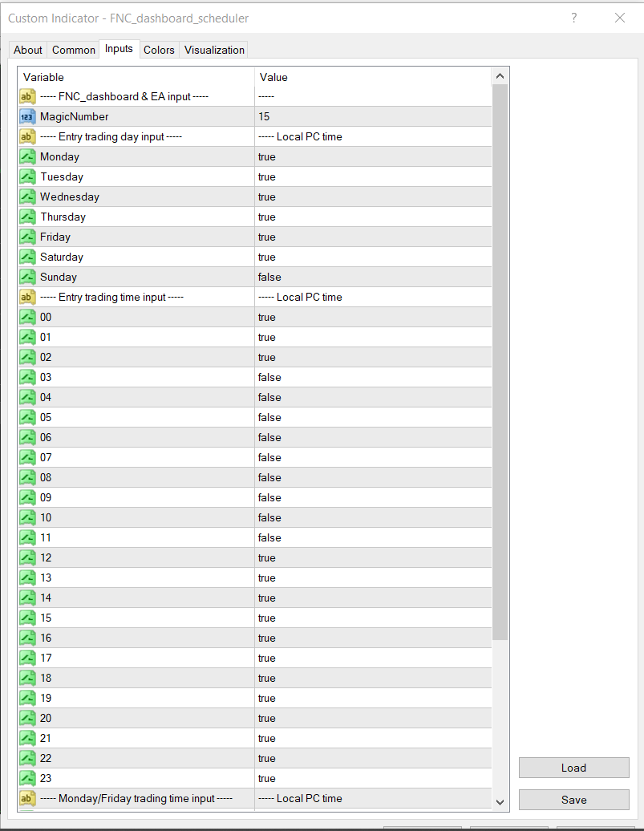Screen dimensions: 644x831
Task: Select the Saturday true value cell
Action: click(x=373, y=257)
